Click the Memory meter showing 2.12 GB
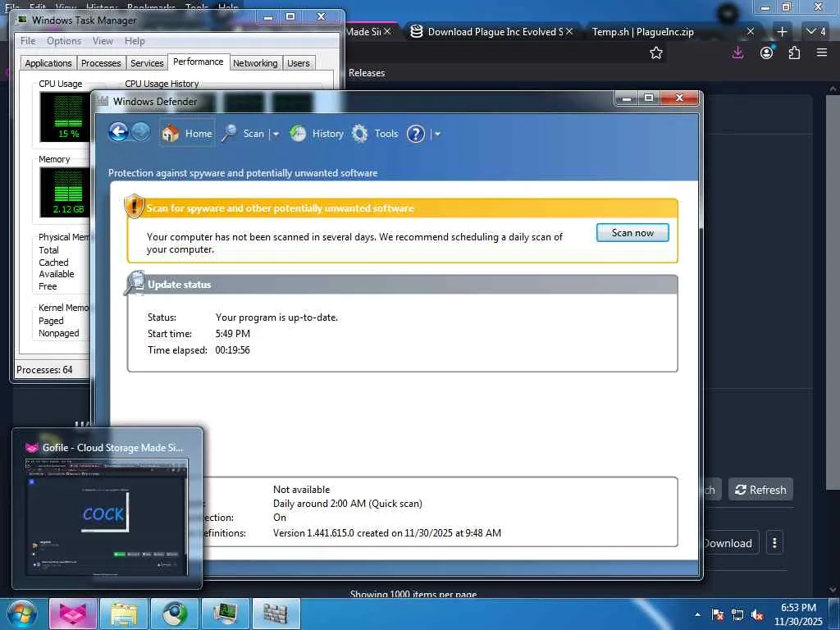 pos(66,192)
